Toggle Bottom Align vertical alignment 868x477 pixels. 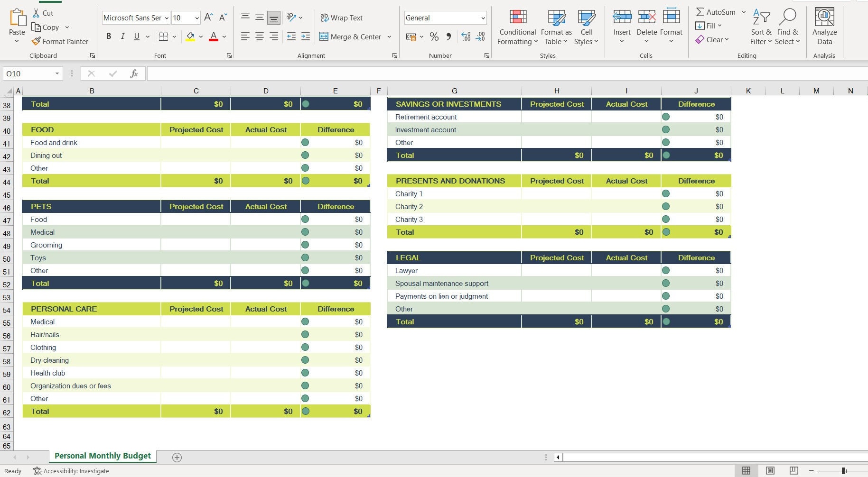click(x=274, y=18)
